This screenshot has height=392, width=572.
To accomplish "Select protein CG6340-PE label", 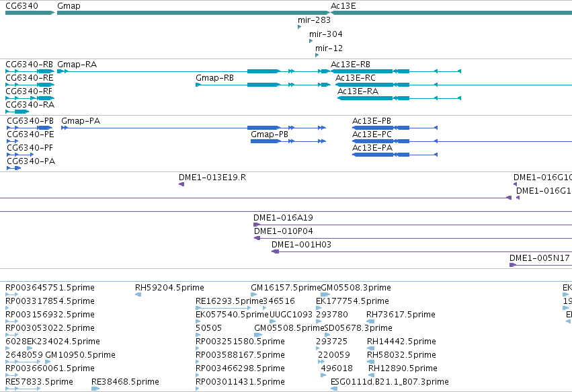I will pyautogui.click(x=30, y=134).
